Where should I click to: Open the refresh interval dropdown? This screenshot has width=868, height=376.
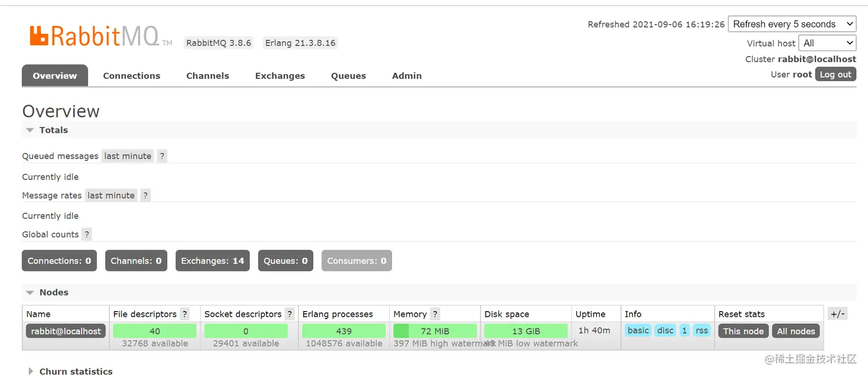coord(792,24)
